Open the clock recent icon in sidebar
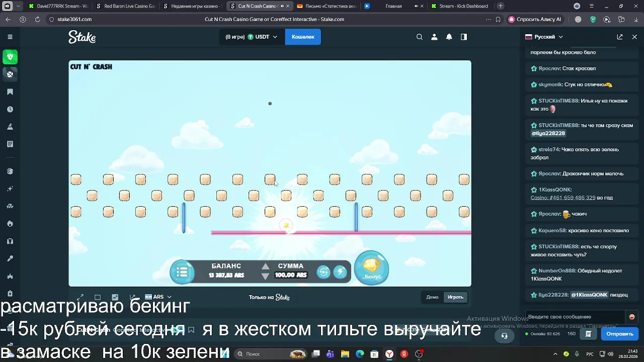Screen dimensions: 644x362 point(10,109)
